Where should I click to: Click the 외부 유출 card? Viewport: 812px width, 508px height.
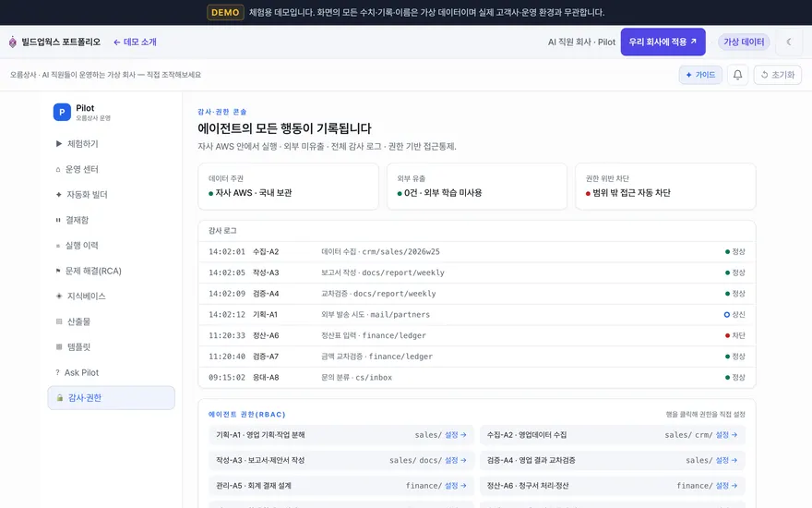[x=477, y=187]
